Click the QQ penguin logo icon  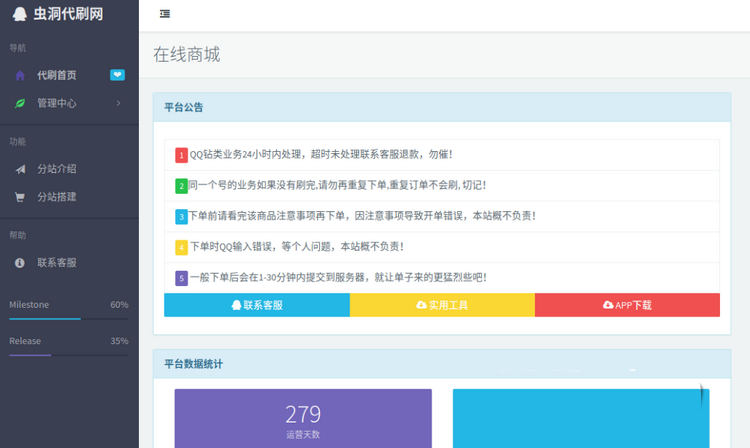20,14
